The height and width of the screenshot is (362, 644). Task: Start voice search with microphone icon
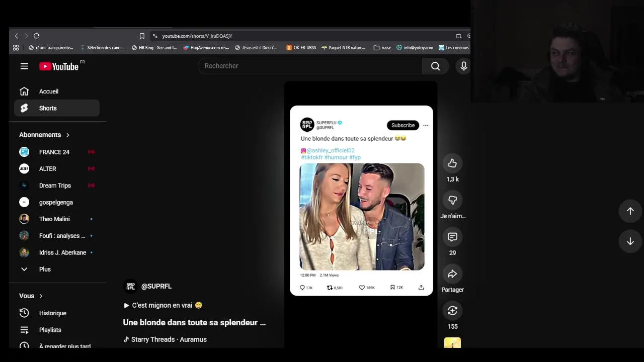pos(463,66)
